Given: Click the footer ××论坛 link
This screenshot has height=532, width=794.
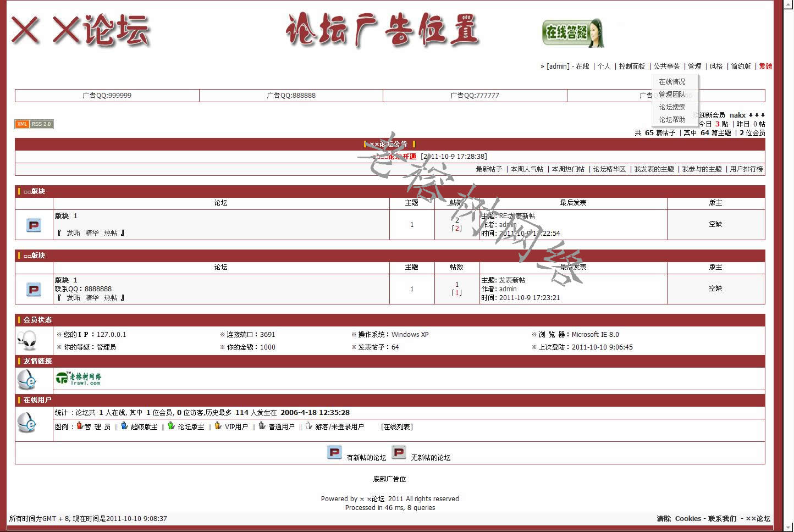Looking at the screenshot, I should pos(758,519).
